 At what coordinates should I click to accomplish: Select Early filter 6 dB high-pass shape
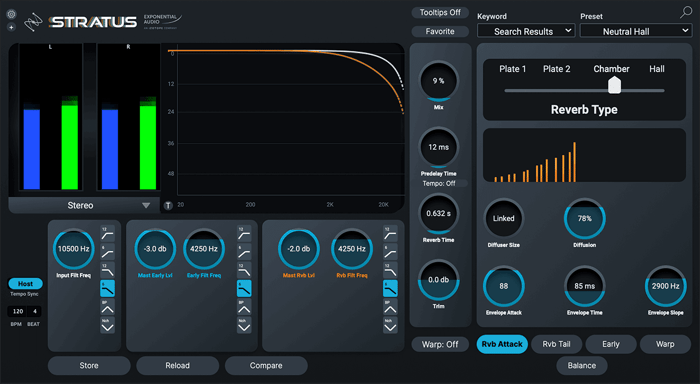[x=244, y=252]
